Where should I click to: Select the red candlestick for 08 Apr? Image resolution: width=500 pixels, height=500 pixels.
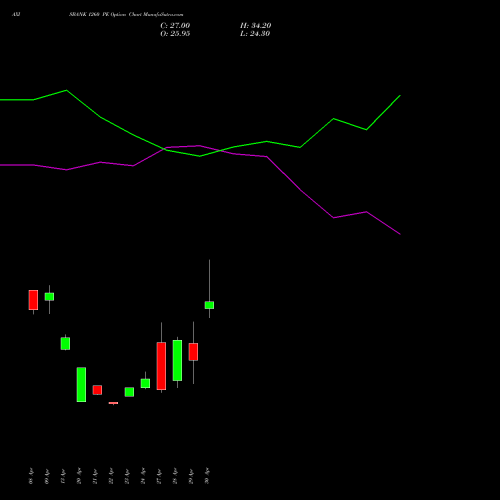[x=33, y=300]
